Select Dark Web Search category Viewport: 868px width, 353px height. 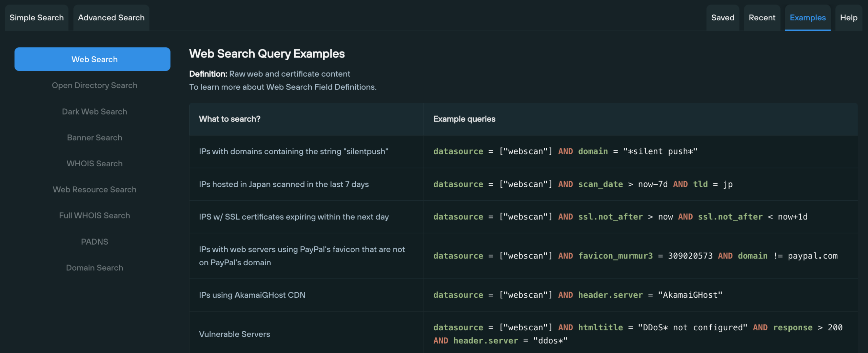click(x=95, y=111)
